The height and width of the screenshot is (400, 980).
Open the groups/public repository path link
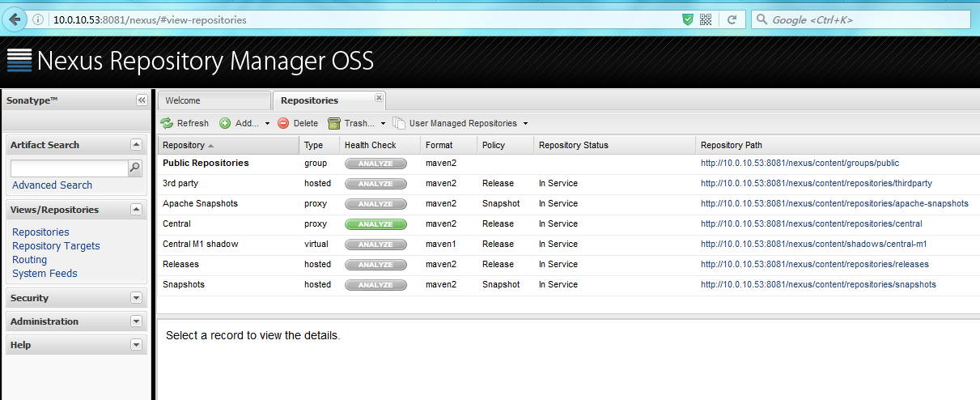point(800,164)
